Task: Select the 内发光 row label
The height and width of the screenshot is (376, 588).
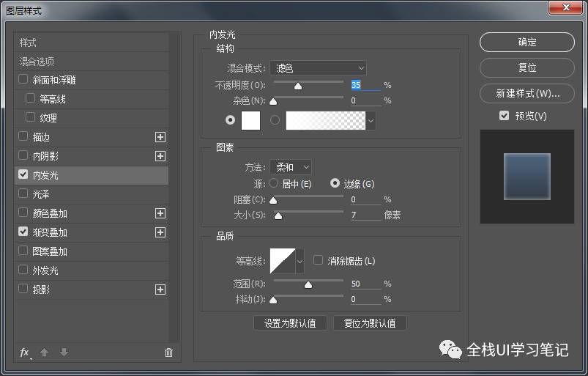Action: click(45, 175)
